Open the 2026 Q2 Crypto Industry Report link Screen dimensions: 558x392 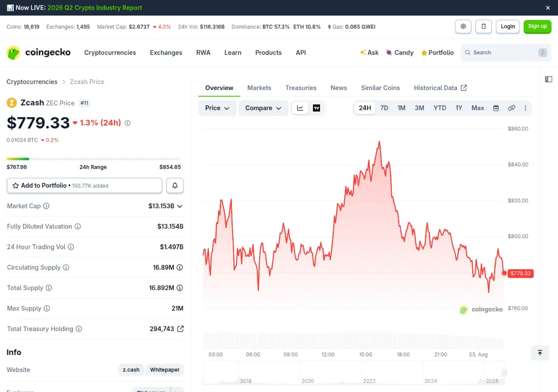(95, 8)
